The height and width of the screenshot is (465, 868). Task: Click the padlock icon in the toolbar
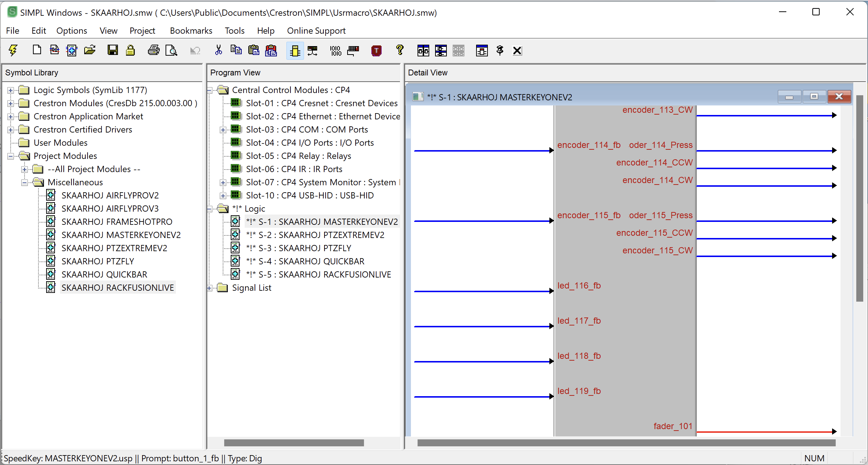130,50
